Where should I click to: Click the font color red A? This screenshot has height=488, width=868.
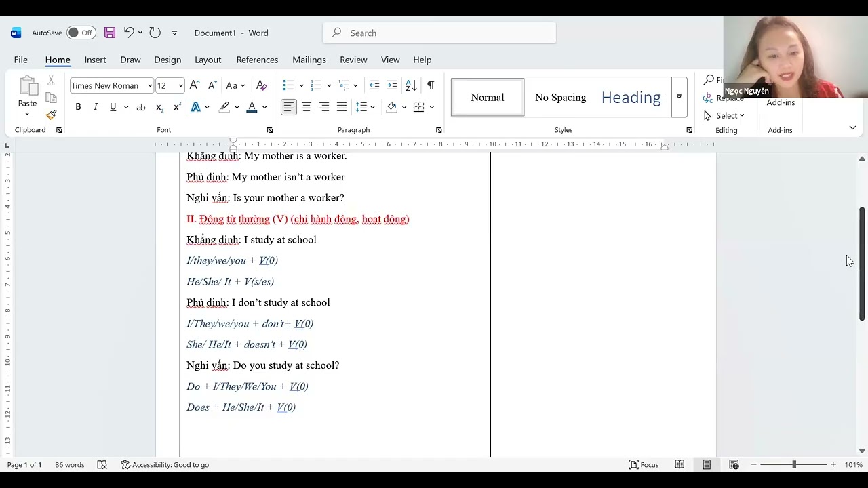click(252, 107)
